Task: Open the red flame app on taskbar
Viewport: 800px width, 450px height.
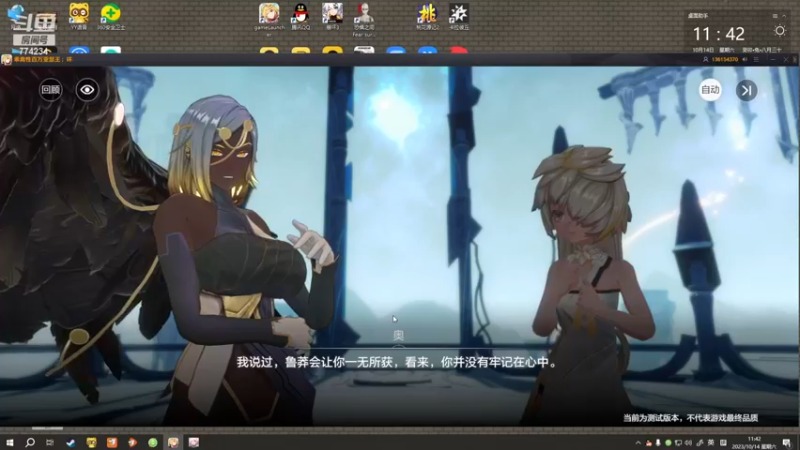Action: coord(132,442)
